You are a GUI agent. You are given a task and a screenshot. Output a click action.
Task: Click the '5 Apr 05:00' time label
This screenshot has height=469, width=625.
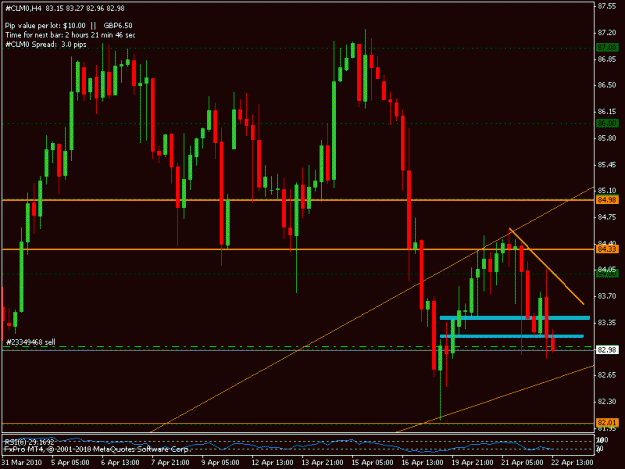(70, 462)
